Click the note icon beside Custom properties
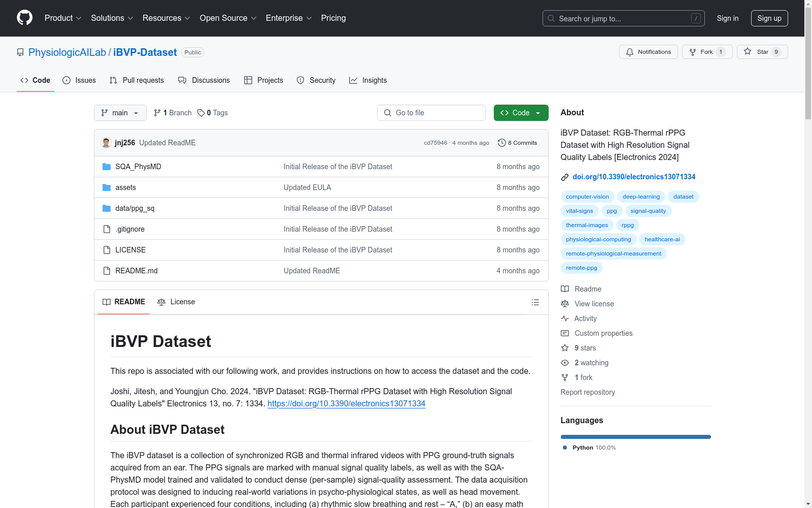This screenshot has width=812, height=508. [x=565, y=333]
